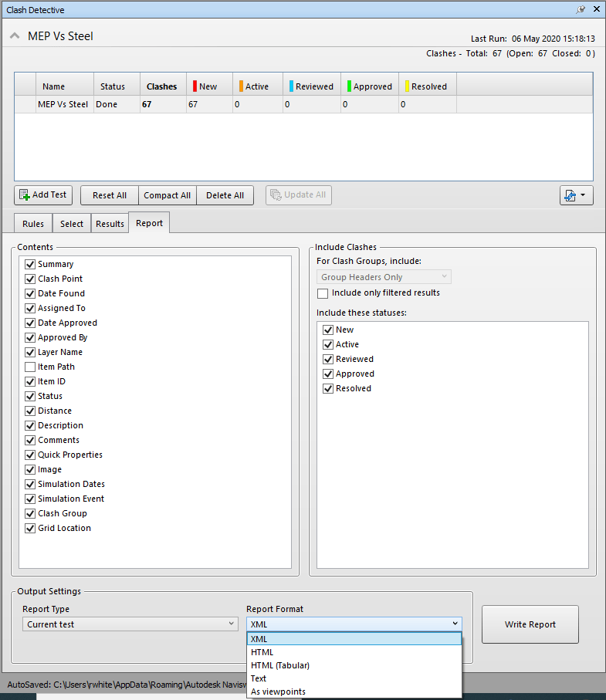The width and height of the screenshot is (606, 700).
Task: Pin the Clash Detective window
Action: [x=581, y=9]
